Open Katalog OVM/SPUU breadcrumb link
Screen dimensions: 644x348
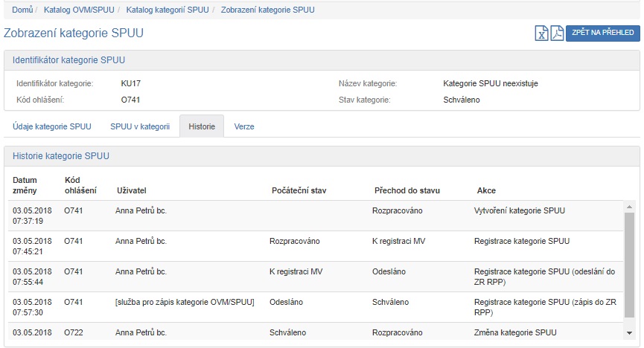pos(79,10)
